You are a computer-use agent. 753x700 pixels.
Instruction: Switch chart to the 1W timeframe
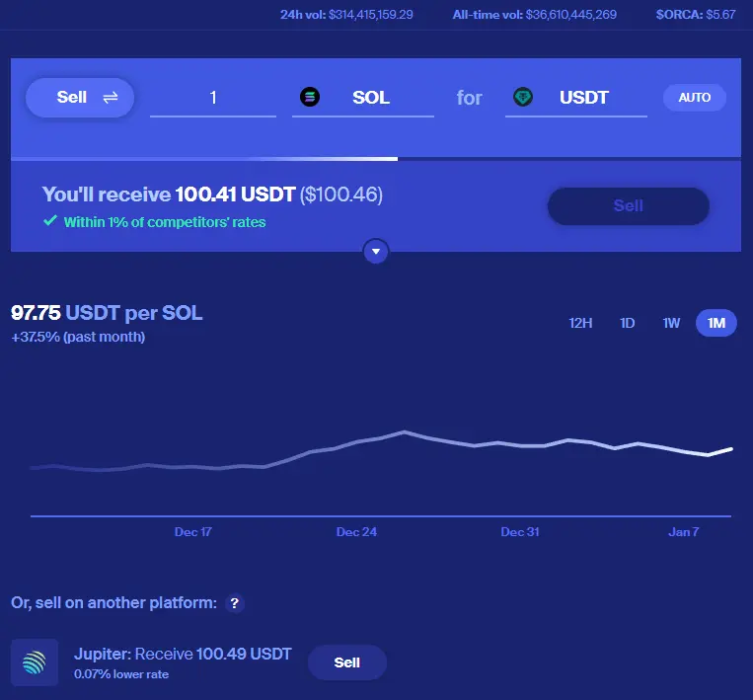(671, 323)
